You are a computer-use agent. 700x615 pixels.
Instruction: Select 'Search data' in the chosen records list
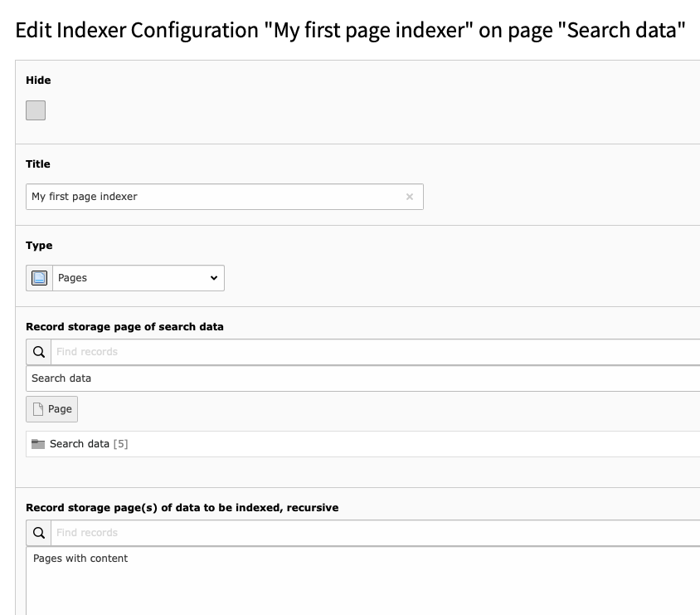[x=61, y=378]
